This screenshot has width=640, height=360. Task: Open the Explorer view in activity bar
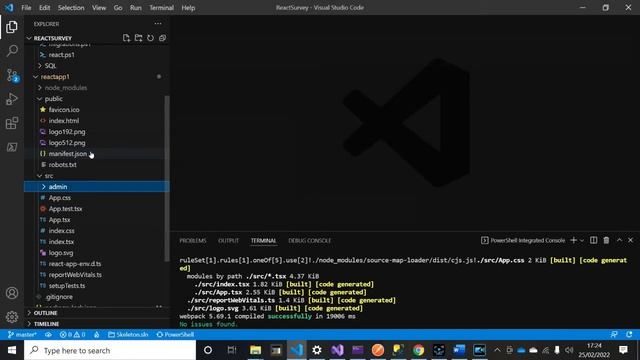pyautogui.click(x=12, y=27)
